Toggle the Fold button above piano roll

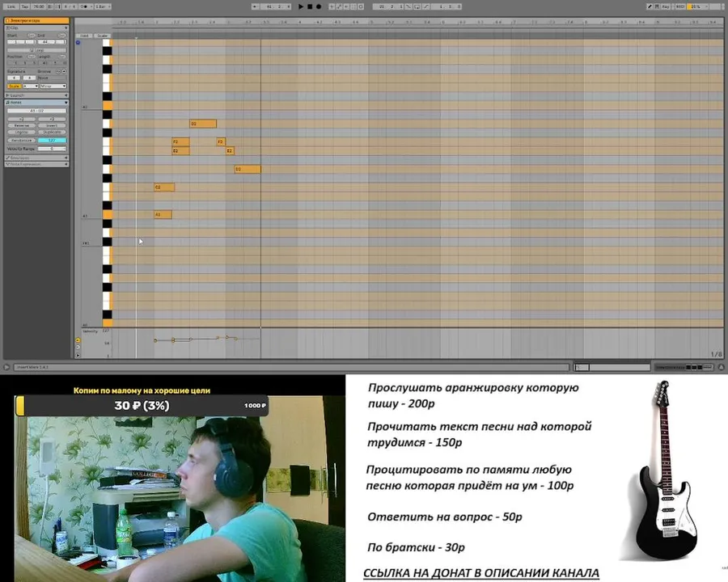[x=84, y=36]
